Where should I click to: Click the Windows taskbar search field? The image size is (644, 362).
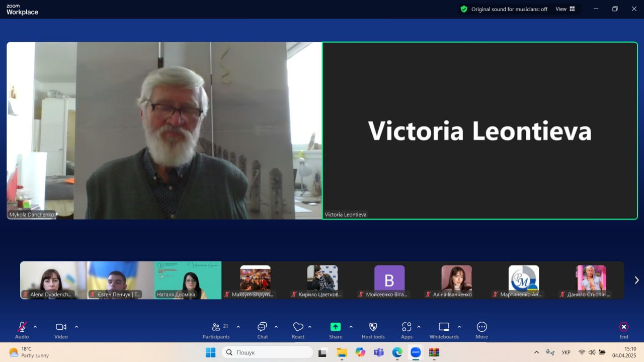click(x=267, y=352)
